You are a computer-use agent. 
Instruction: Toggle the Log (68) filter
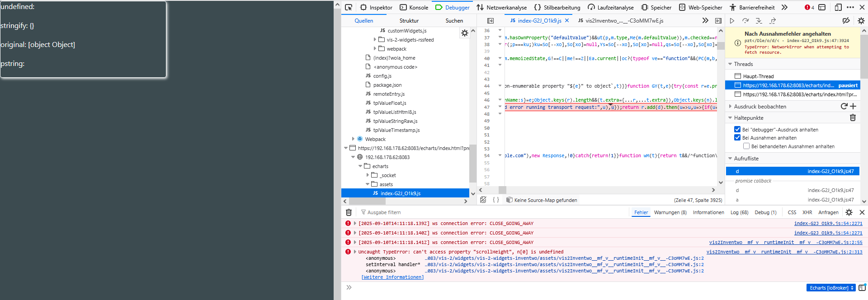(x=740, y=212)
